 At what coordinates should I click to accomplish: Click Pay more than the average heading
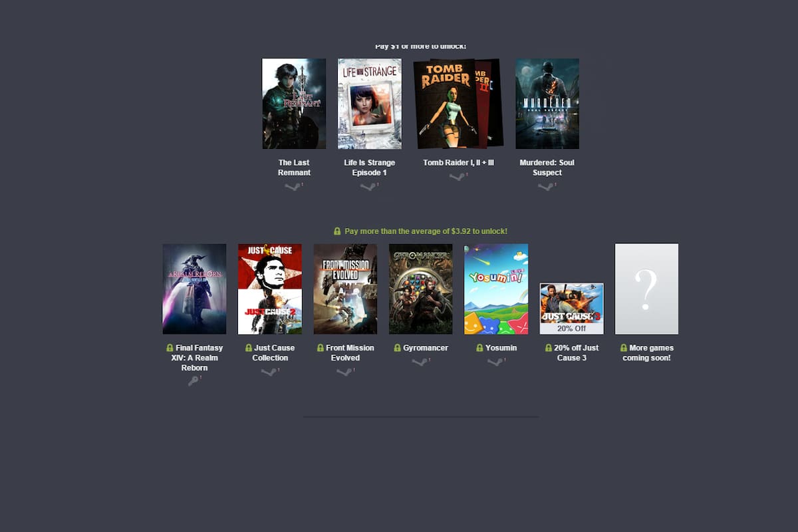point(426,231)
